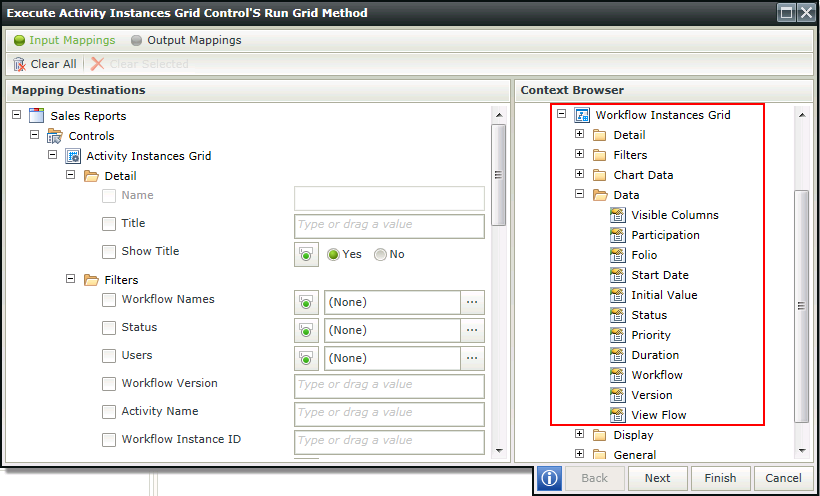Viewport: 820px width, 496px height.
Task: Click the Visible Columns property icon
Action: pos(618,215)
